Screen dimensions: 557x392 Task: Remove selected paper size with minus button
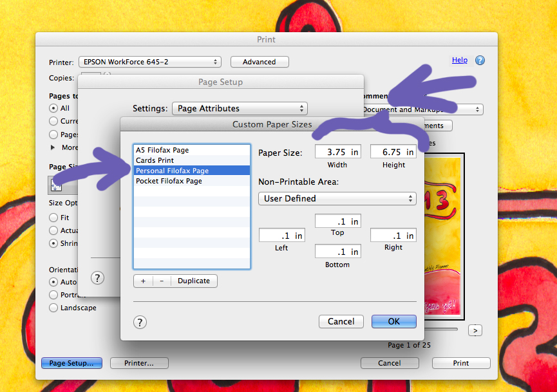(161, 281)
